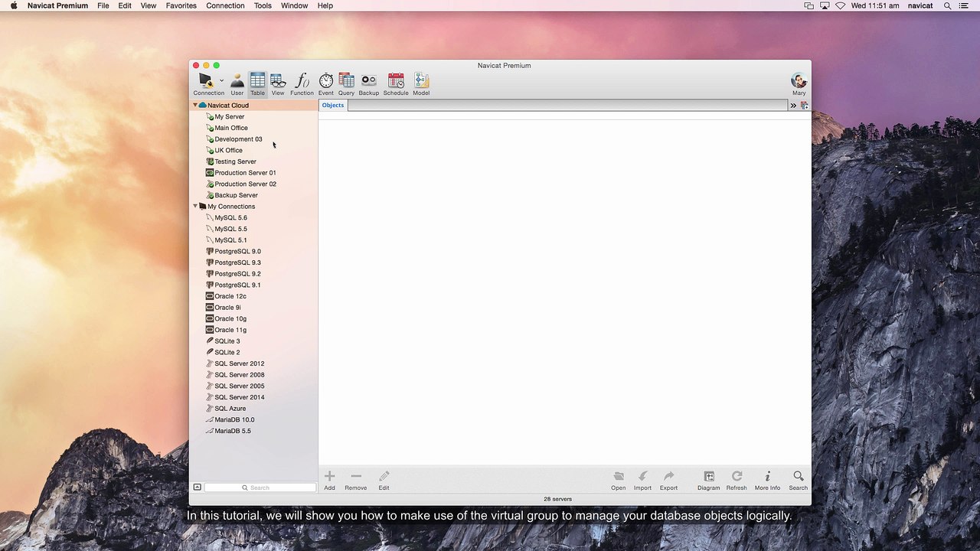The height and width of the screenshot is (551, 980).
Task: Click the connection search field
Action: (x=260, y=487)
